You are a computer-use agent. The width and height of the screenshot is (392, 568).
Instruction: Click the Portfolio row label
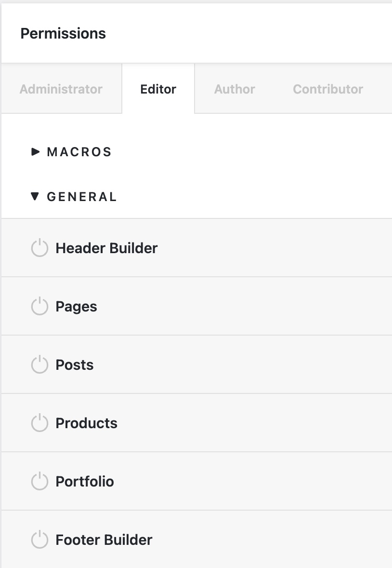(84, 481)
